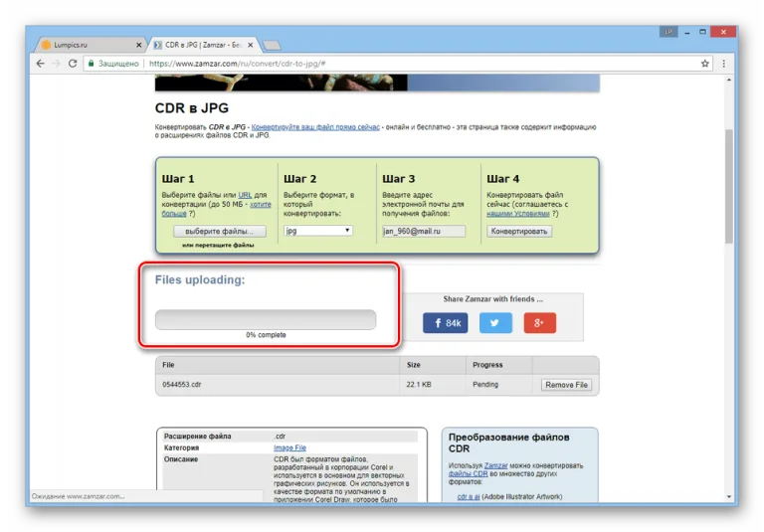Screen dimensions: 764x532
Task: Click the Шаг 3 heading
Action: tap(399, 179)
